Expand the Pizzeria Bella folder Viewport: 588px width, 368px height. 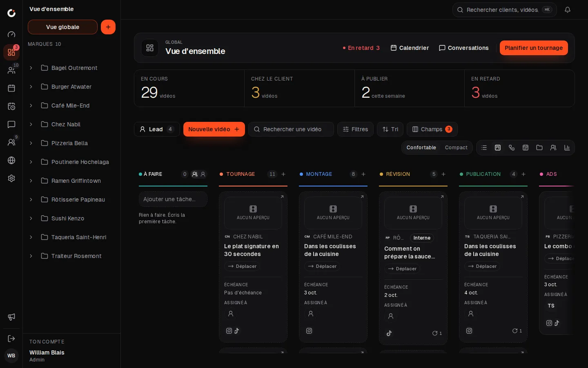pyautogui.click(x=31, y=143)
